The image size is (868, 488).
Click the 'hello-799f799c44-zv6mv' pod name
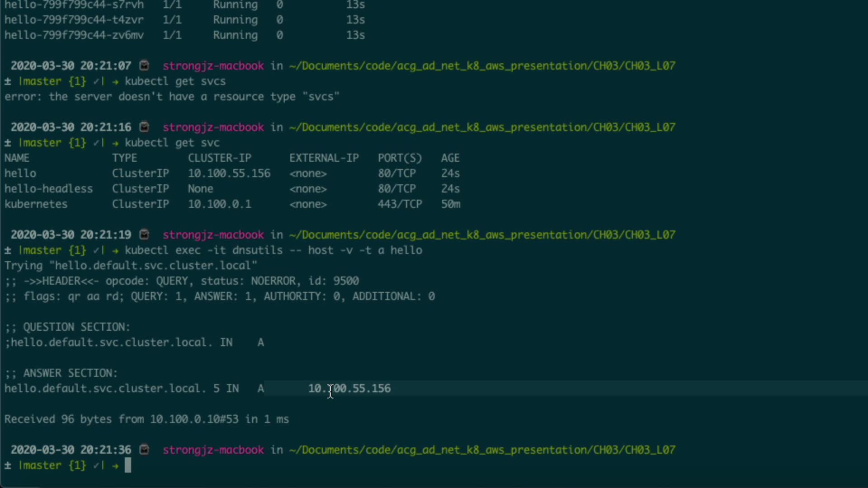[x=74, y=35]
